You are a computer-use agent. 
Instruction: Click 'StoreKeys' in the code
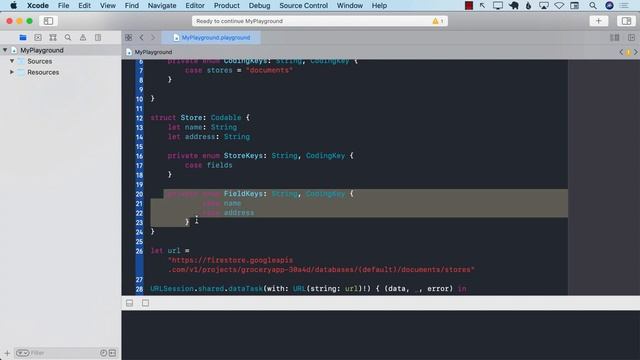tap(243, 156)
